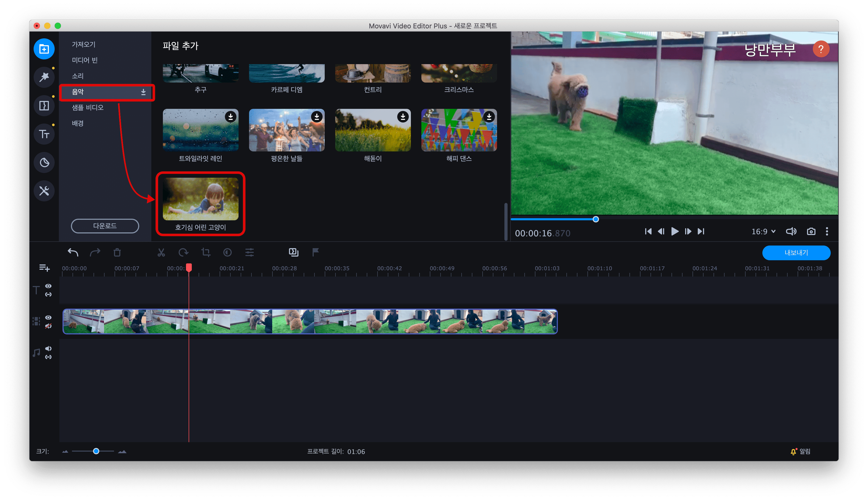
Task: Mute the audio track speaker
Action: point(48,349)
